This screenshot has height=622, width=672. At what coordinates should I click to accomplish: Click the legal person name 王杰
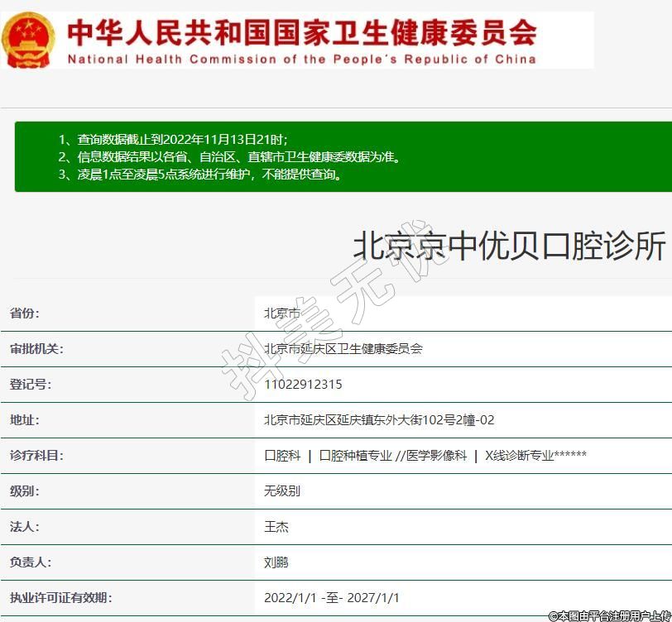(x=276, y=527)
